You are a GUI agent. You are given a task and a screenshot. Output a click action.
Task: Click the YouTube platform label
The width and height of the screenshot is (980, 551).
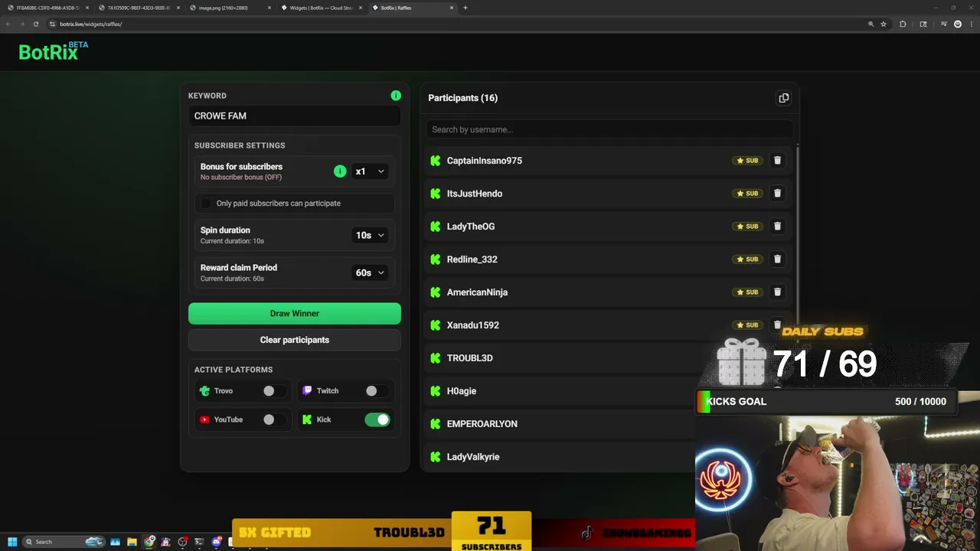[228, 419]
